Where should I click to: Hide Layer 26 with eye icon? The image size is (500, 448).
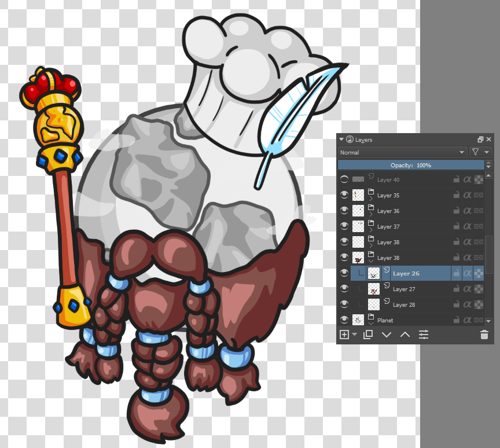(x=344, y=273)
